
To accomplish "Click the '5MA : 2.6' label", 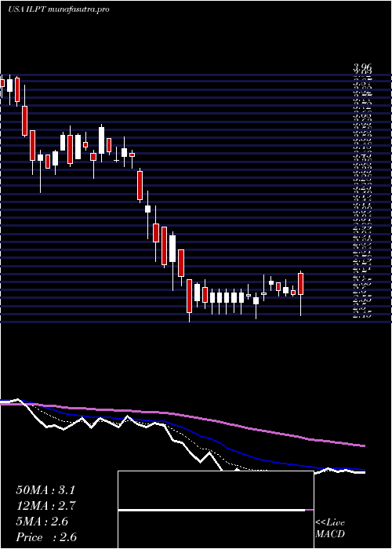I will pyautogui.click(x=42, y=522).
